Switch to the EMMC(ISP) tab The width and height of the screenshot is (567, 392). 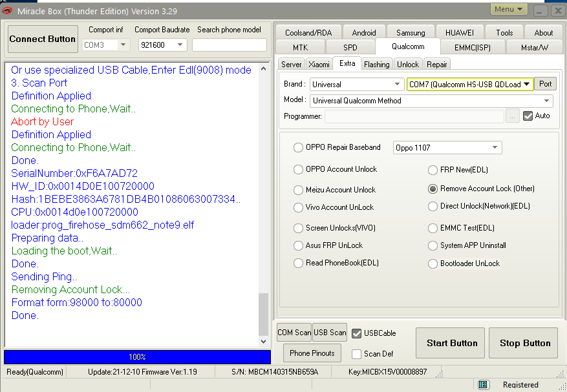[472, 48]
